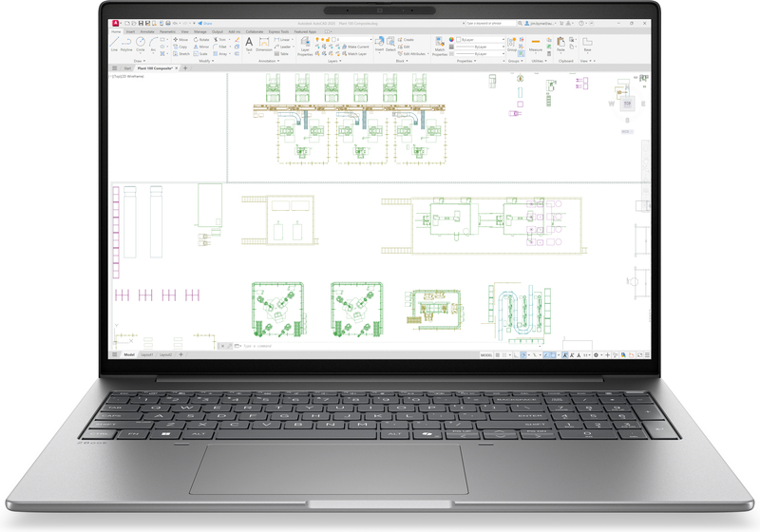Activate the Copy command
This screenshot has height=532, width=760.
(180, 47)
